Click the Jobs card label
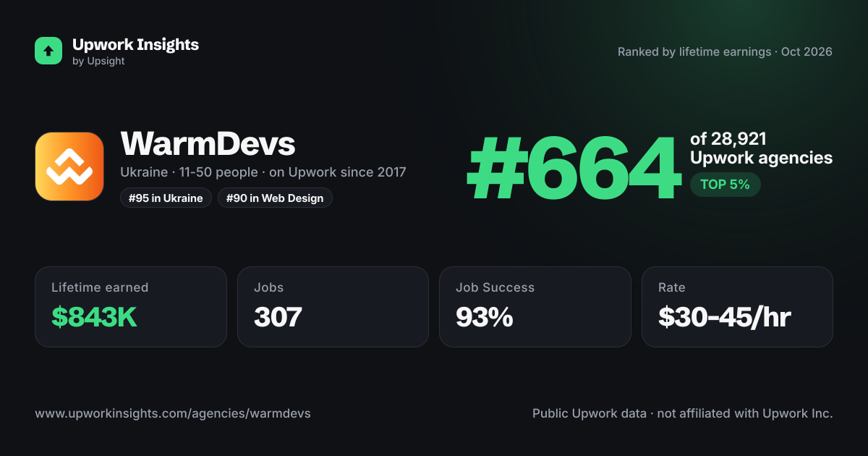Image resolution: width=868 pixels, height=456 pixels. click(268, 287)
